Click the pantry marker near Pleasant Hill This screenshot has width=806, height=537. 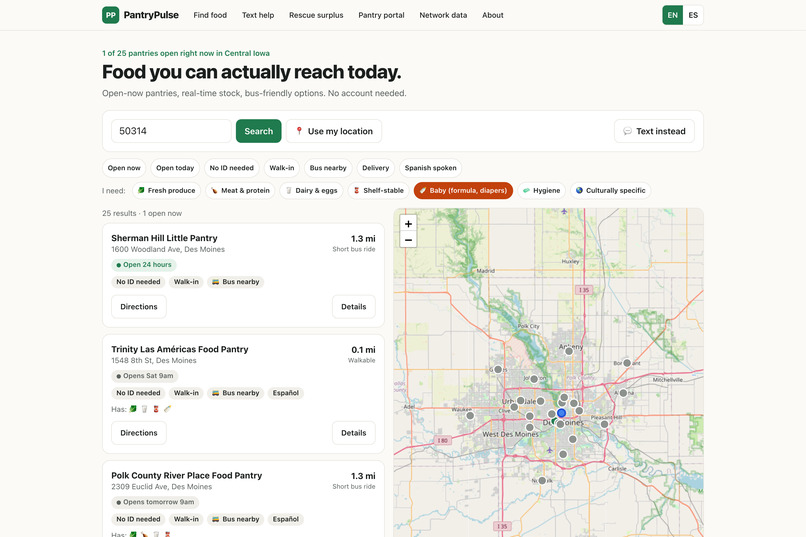(x=604, y=424)
